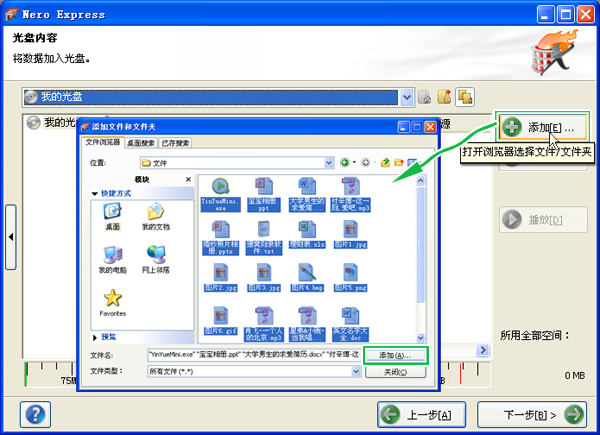600x435 pixels.
Task: Click the 添加(A)... button in the dialog
Action: coord(395,355)
